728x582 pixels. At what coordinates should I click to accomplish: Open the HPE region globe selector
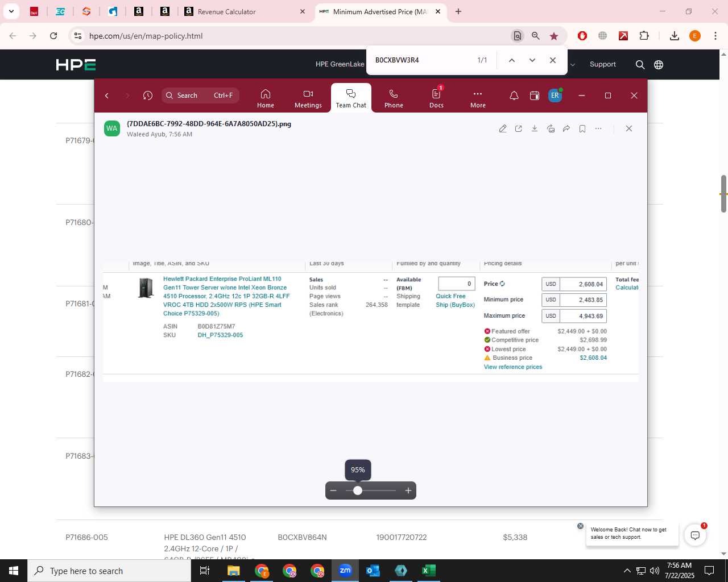pos(659,65)
